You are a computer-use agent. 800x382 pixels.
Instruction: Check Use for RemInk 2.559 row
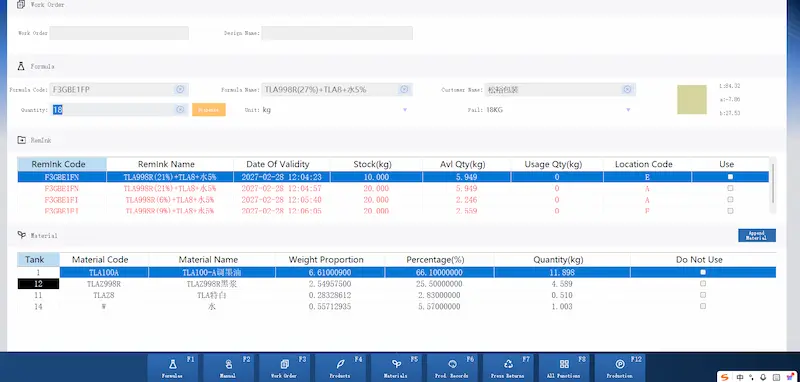(x=730, y=211)
